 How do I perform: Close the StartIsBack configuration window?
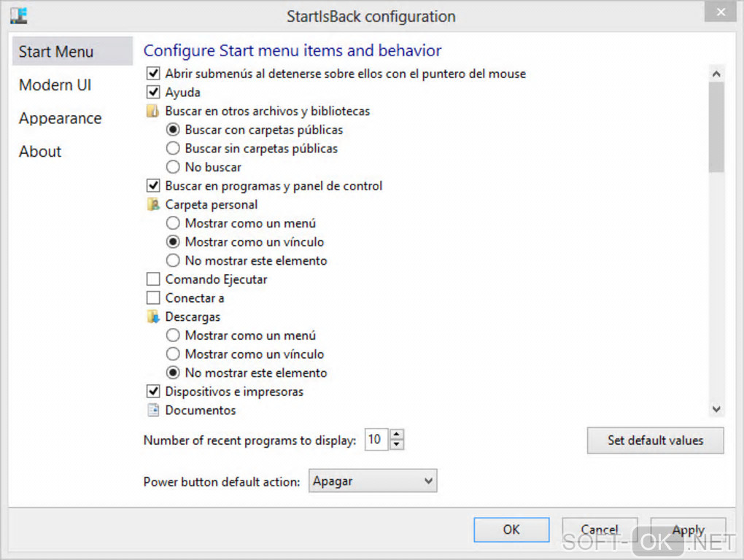(x=721, y=12)
